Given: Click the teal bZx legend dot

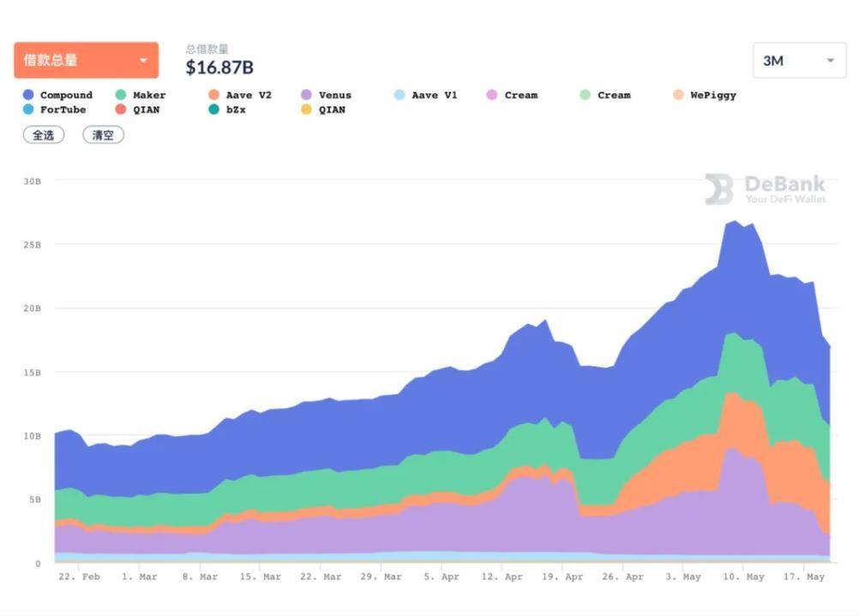Looking at the screenshot, I should 213,110.
